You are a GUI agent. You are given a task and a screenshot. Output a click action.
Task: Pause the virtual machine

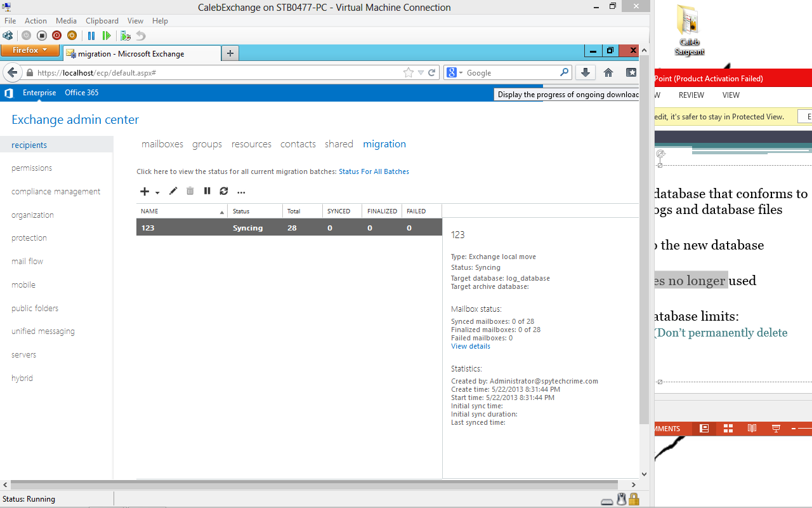pos(91,36)
